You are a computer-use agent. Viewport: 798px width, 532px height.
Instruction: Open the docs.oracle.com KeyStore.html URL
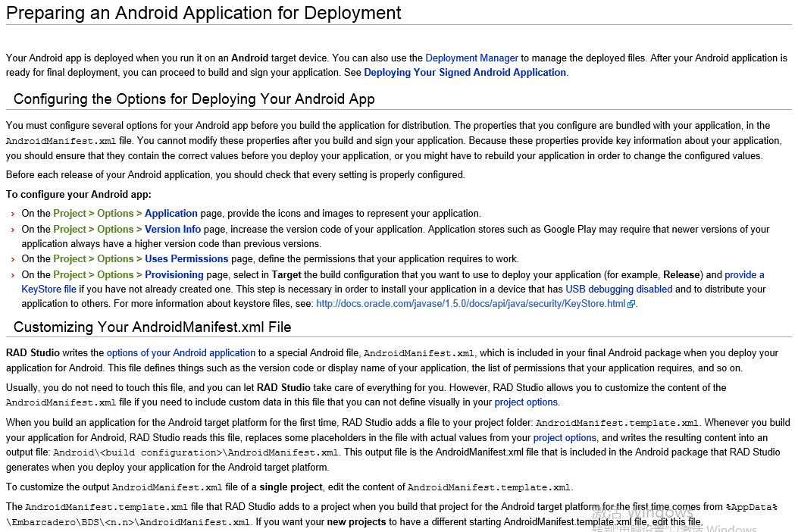point(471,303)
